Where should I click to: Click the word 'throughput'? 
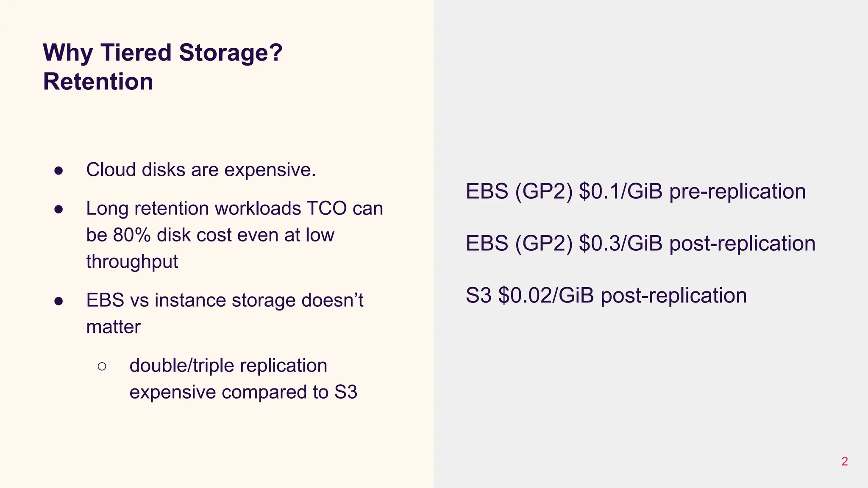[132, 262]
